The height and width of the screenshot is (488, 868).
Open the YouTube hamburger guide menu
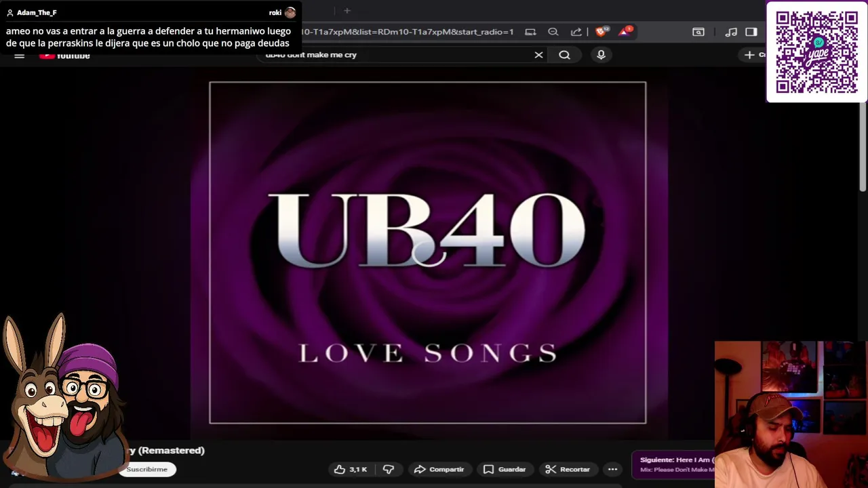pos(19,55)
